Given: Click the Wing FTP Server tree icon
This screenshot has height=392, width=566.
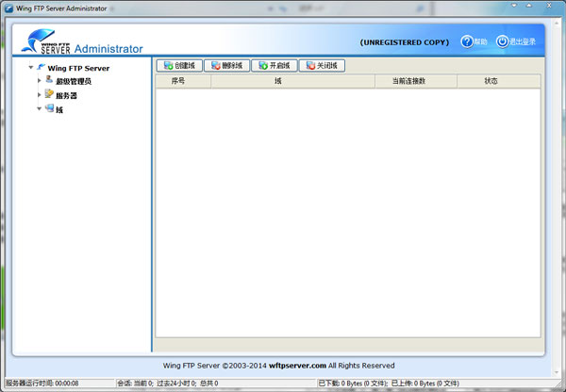Looking at the screenshot, I should [x=42, y=67].
